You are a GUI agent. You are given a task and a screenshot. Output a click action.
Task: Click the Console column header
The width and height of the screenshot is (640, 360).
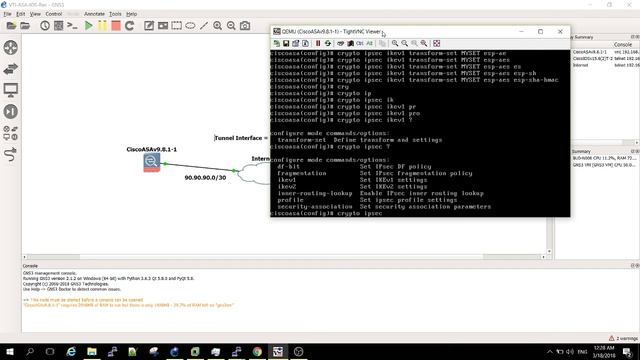(x=622, y=44)
